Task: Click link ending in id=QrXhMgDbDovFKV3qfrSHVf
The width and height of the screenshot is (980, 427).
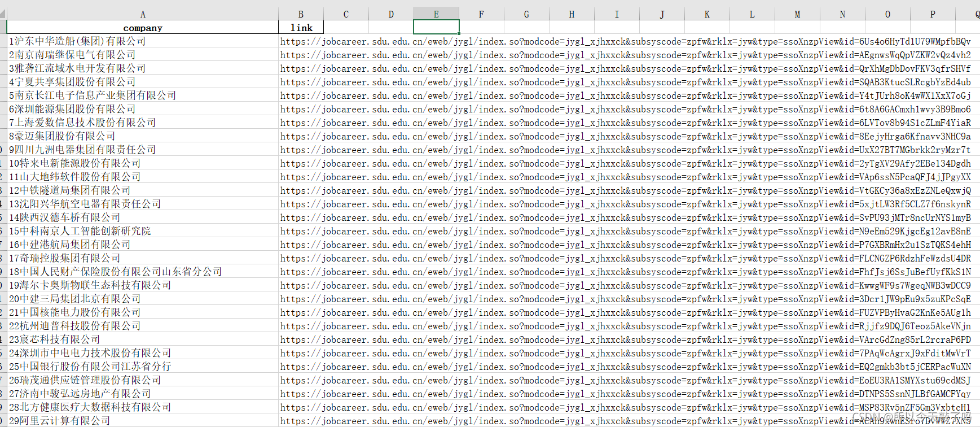Action: click(626, 68)
